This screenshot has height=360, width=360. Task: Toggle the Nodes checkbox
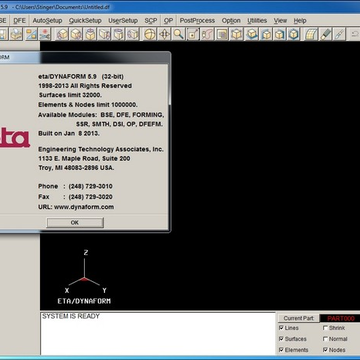tap(325, 350)
